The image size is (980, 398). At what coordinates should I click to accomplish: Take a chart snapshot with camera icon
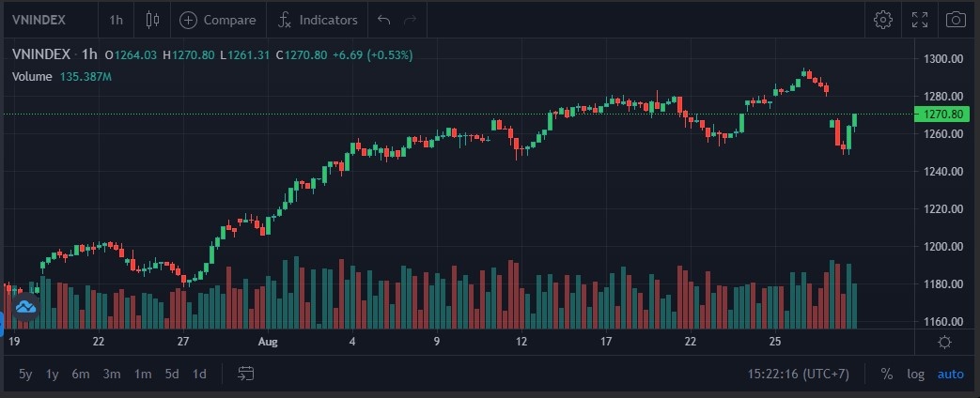pos(956,20)
